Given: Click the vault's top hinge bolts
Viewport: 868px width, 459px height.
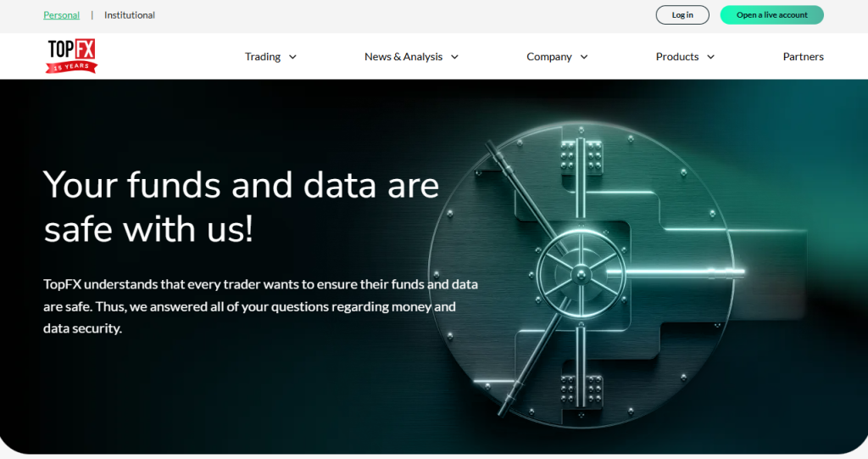Looking at the screenshot, I should [x=581, y=158].
